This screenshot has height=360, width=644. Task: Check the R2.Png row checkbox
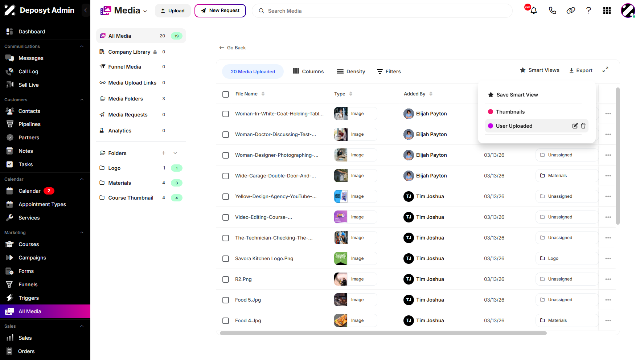click(x=226, y=279)
